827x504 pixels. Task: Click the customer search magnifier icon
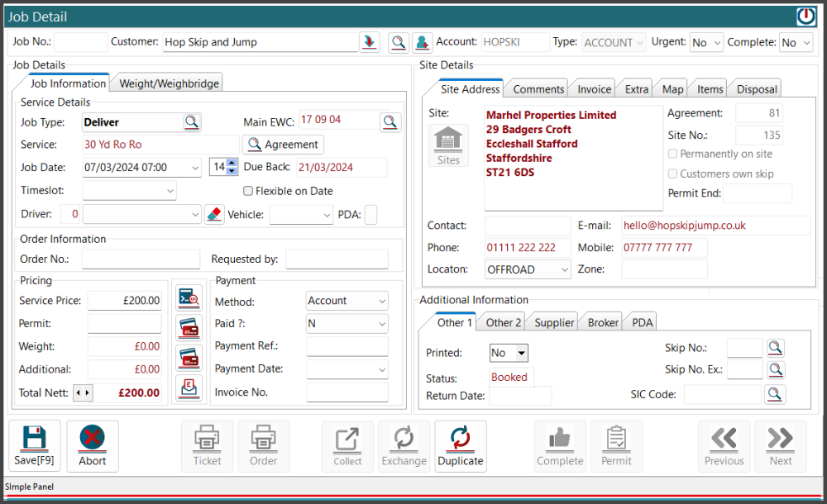[399, 42]
